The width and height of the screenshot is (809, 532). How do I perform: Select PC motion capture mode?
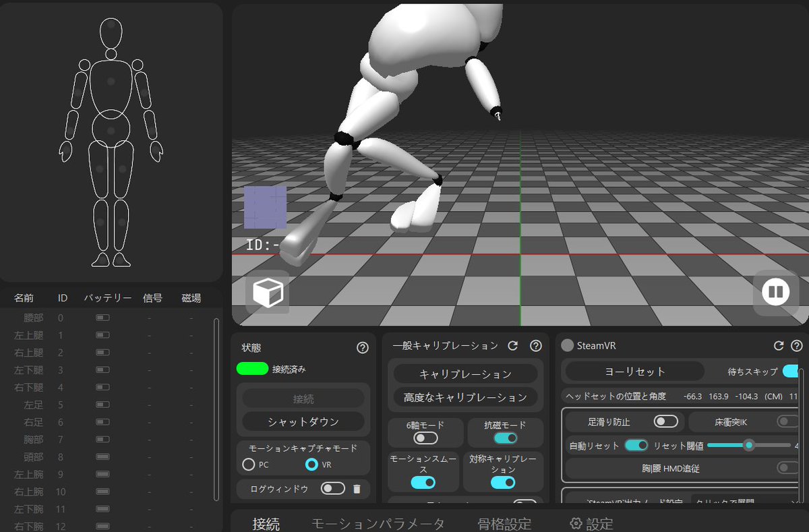pos(249,465)
